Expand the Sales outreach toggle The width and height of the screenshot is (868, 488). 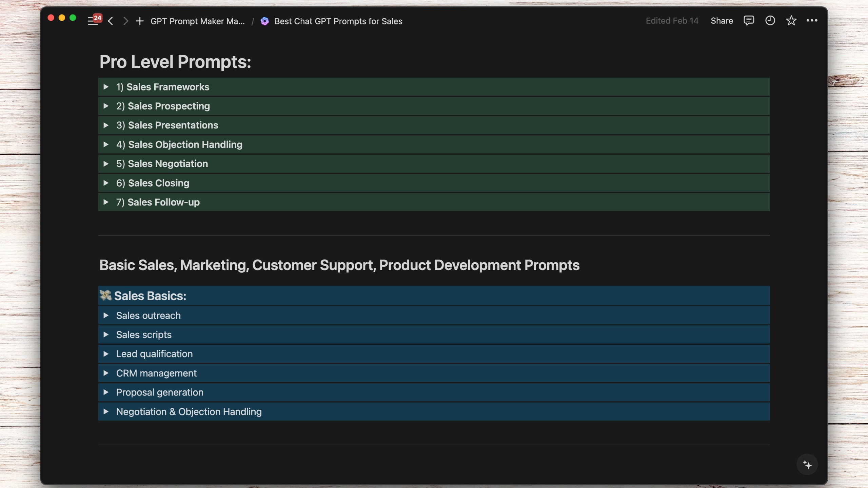tap(107, 315)
